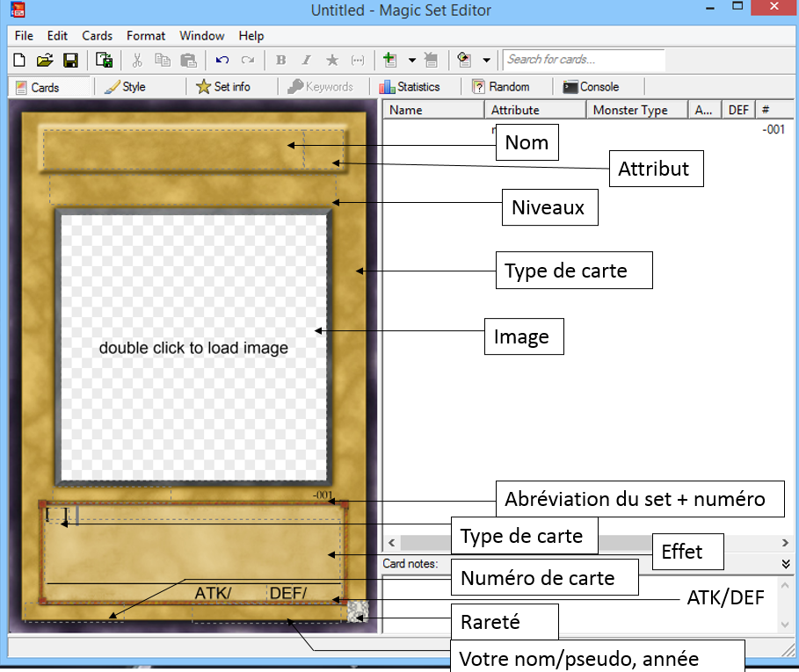Add a new card with the plus icon
The image size is (799, 672).
[x=389, y=60]
